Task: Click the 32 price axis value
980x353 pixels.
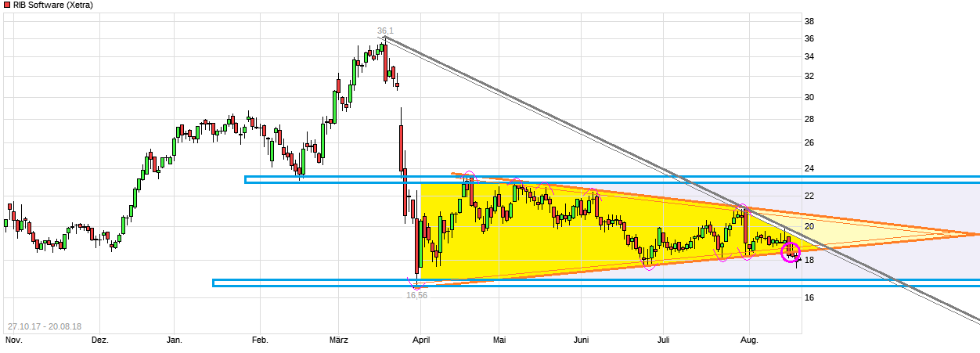Action: (809, 76)
